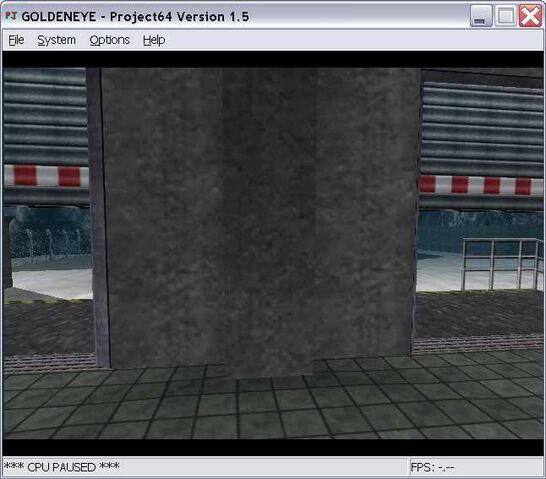Open the System menu

pyautogui.click(x=56, y=40)
